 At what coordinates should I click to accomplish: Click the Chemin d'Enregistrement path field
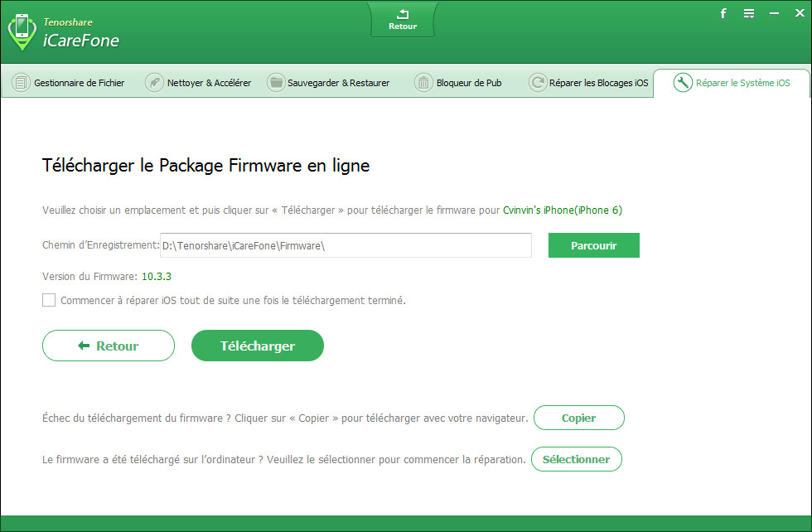pyautogui.click(x=346, y=245)
